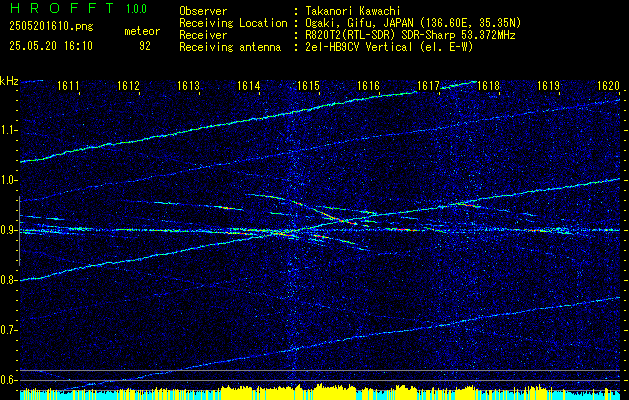Click time marker 1615
This screenshot has height=400, width=629.
[308, 86]
